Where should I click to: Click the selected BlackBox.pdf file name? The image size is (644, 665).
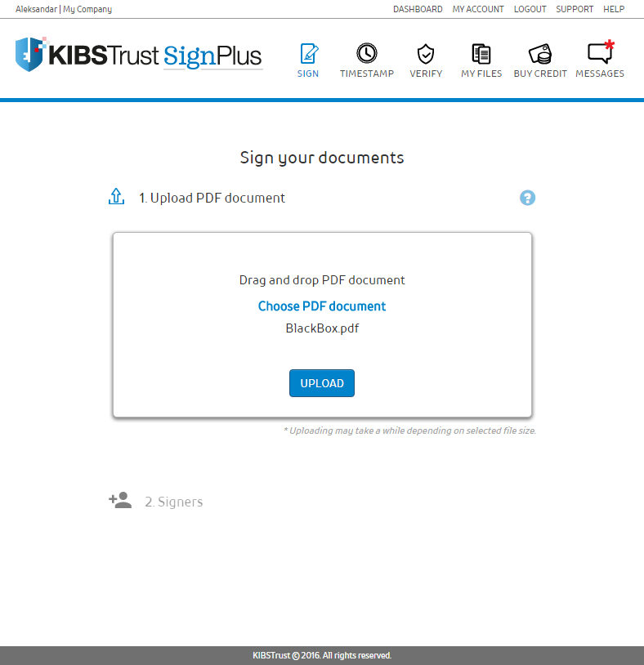[322, 328]
